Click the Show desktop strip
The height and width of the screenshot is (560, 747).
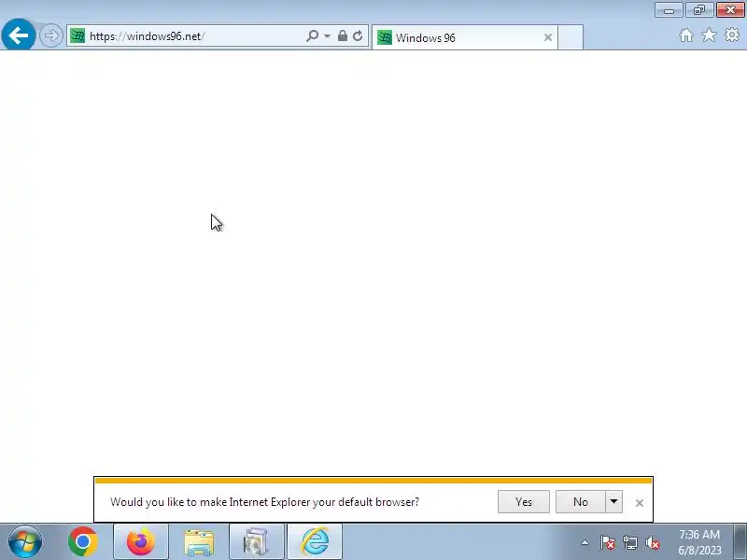(740, 541)
